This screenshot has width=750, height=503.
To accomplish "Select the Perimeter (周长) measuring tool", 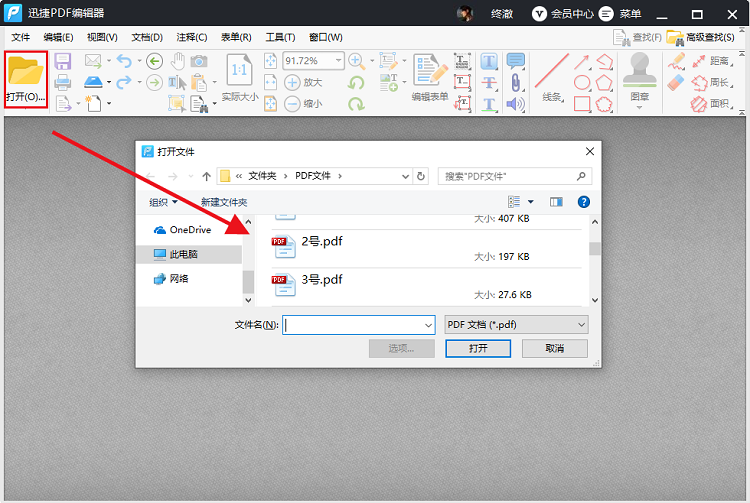I will coord(712,82).
